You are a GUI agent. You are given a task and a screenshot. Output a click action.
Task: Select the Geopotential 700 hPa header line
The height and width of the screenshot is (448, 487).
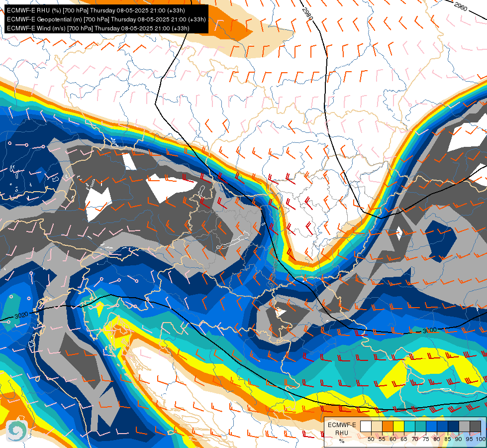click(106, 19)
